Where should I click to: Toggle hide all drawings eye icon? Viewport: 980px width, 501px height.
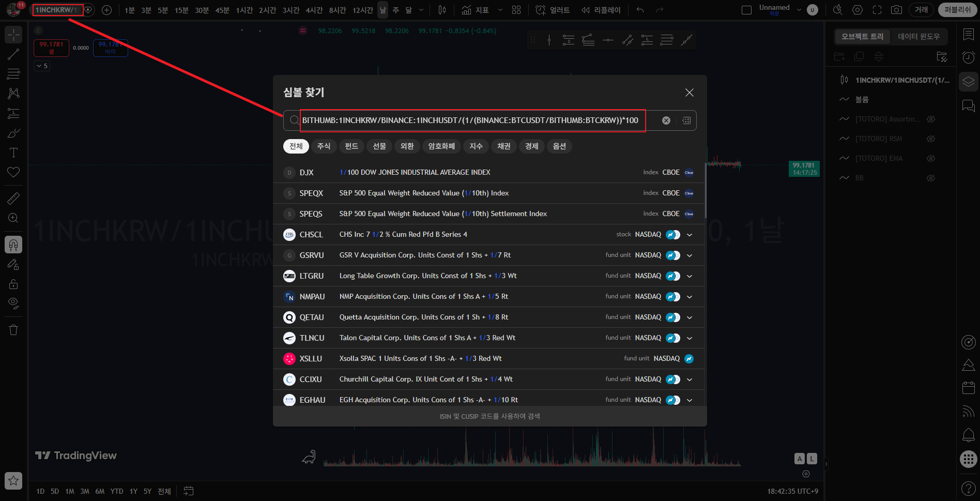pyautogui.click(x=13, y=303)
